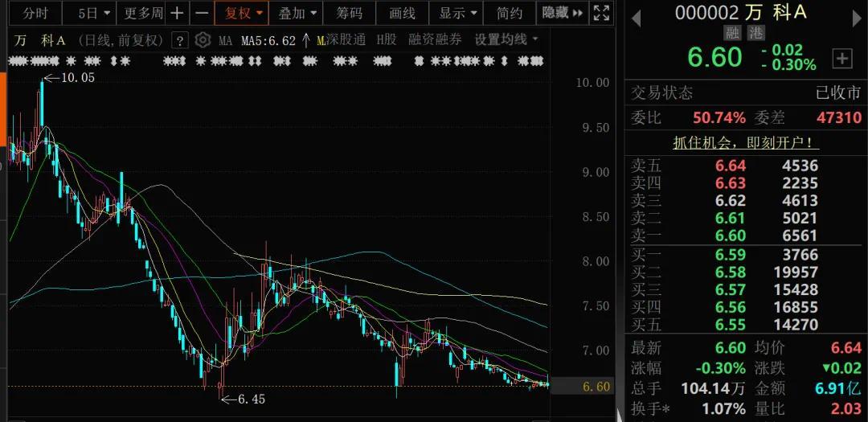Select the 画线 drawing tools tab
868x422 pixels.
point(403,14)
